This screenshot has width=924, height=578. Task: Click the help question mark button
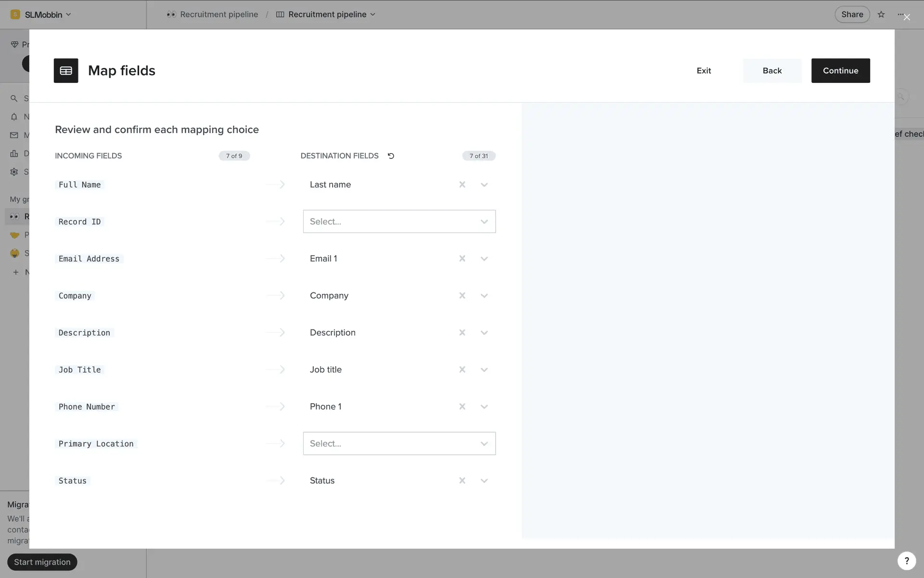906,561
